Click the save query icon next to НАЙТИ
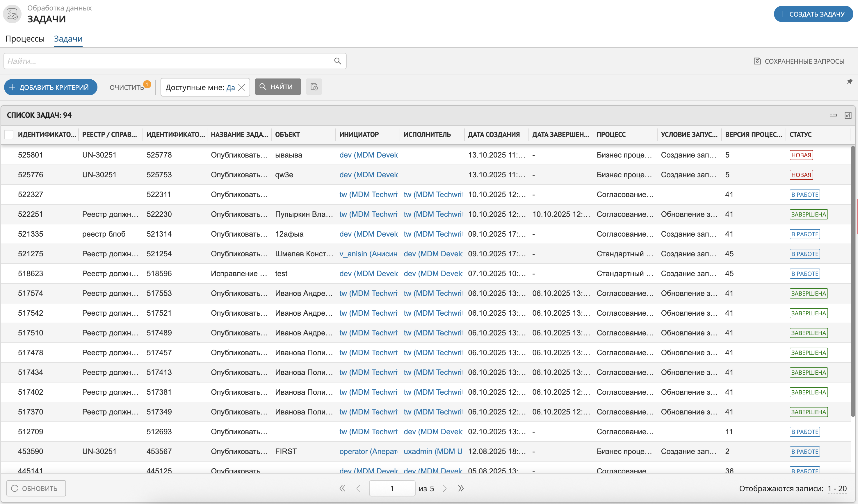Image resolution: width=858 pixels, height=504 pixels. pos(314,87)
